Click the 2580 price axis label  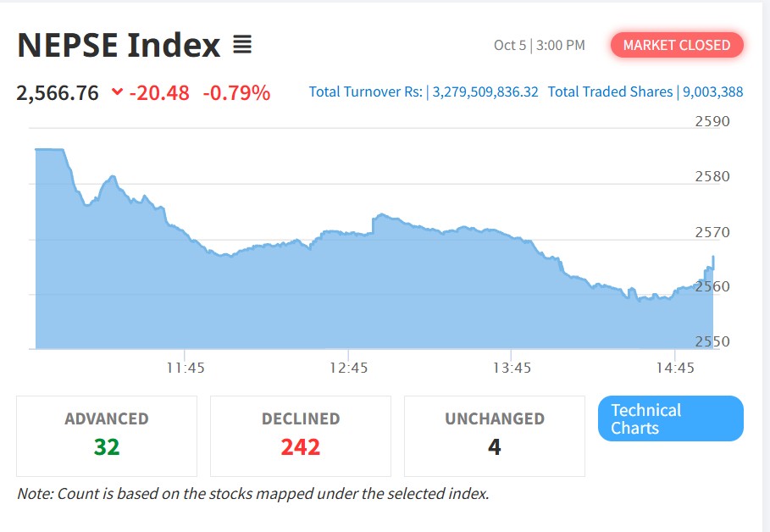[x=712, y=176]
